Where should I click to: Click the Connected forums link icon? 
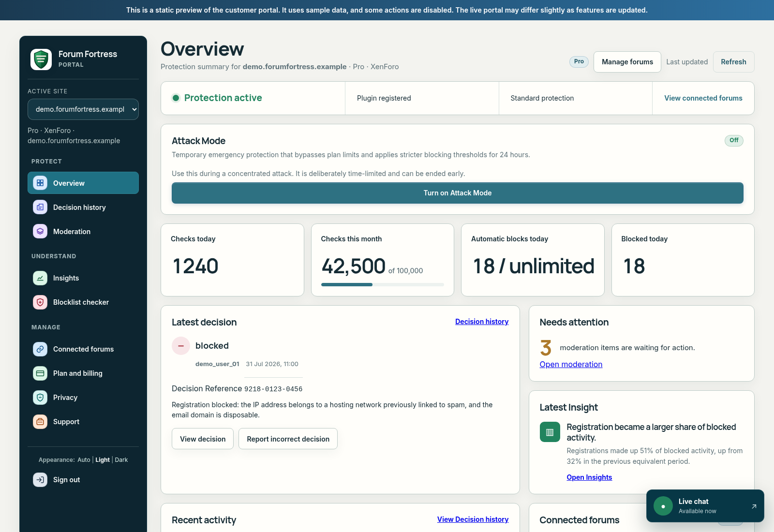(40, 349)
